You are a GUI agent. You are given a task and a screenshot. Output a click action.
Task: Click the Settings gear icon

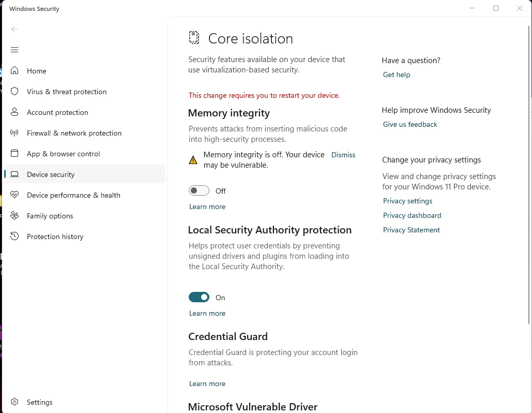point(14,402)
